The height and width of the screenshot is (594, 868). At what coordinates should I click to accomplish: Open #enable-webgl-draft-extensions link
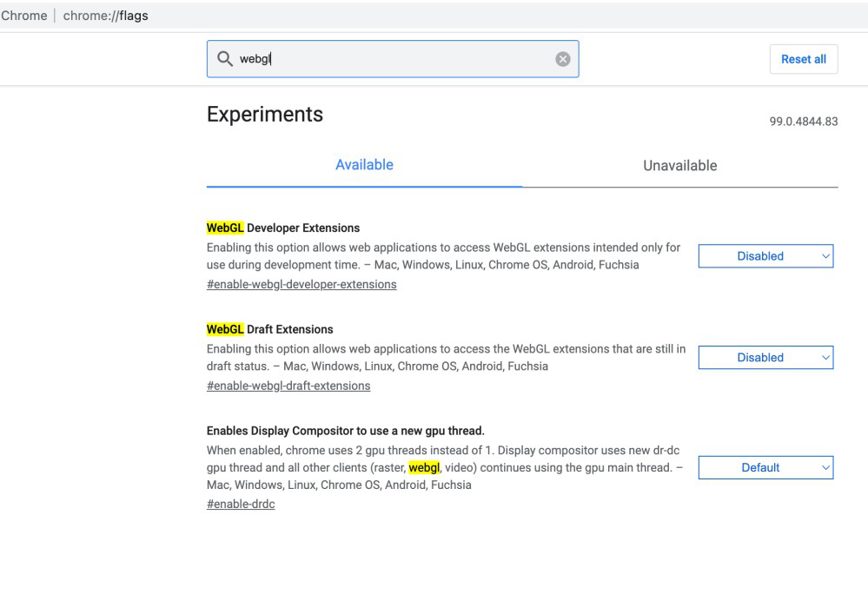288,386
